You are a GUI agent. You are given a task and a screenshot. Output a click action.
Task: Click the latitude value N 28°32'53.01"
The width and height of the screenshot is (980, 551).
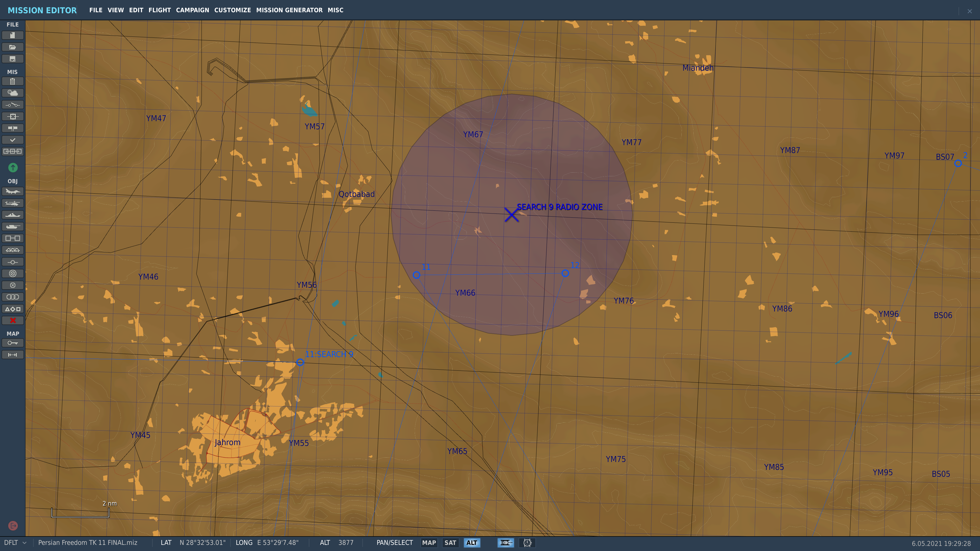(x=202, y=543)
